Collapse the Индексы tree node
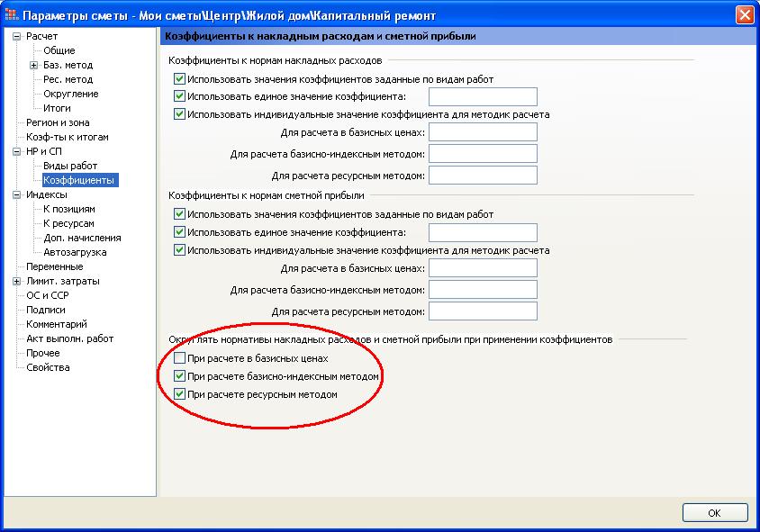Viewport: 760px width, 532px height. pos(16,194)
